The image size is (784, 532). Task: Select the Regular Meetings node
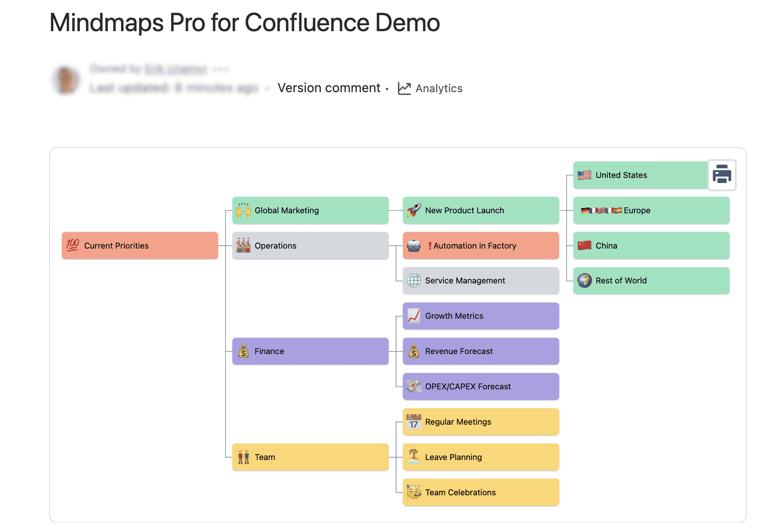pos(481,422)
